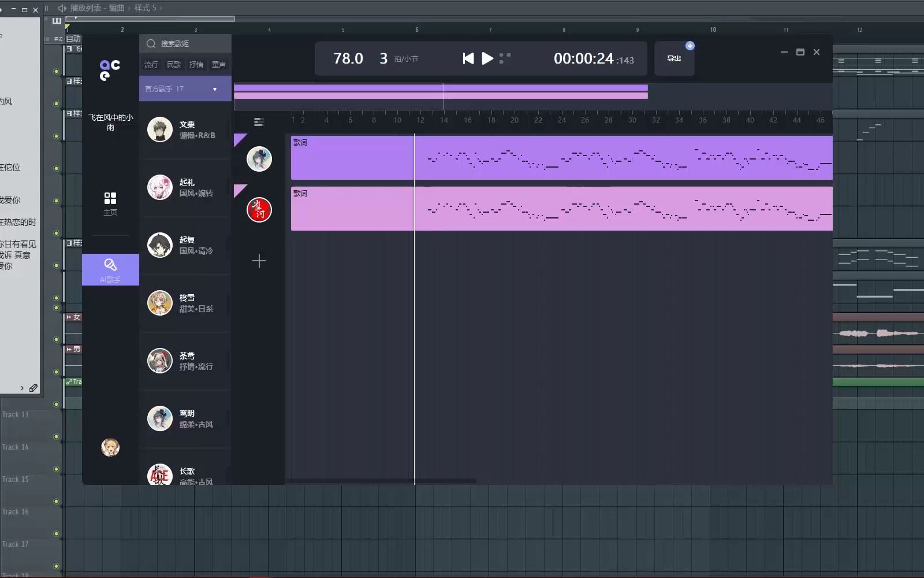This screenshot has width=924, height=578.
Task: Play the song with the transport play button
Action: [x=487, y=58]
